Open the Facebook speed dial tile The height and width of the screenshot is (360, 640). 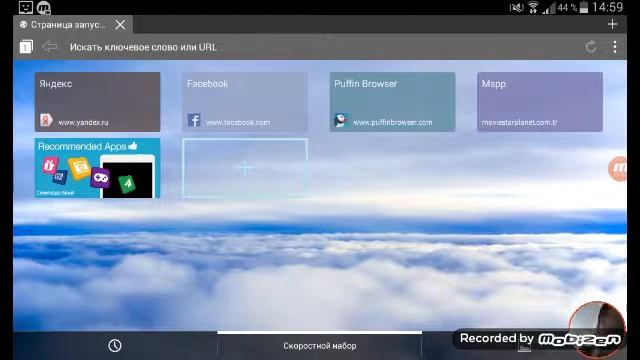(245, 102)
